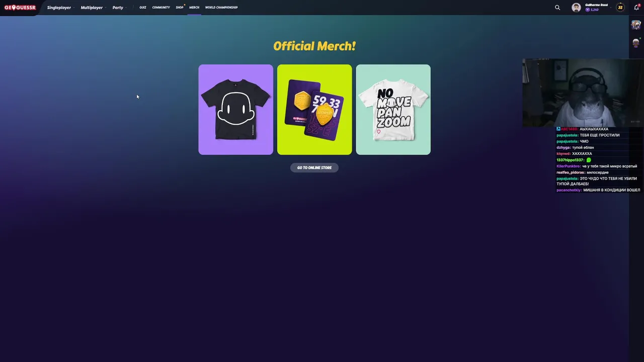Open the black smiley face t-shirt card
The width and height of the screenshot is (644, 362).
(x=235, y=110)
